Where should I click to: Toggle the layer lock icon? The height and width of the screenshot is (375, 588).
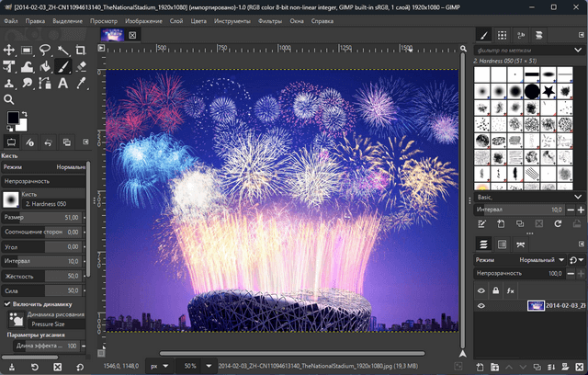(496, 290)
